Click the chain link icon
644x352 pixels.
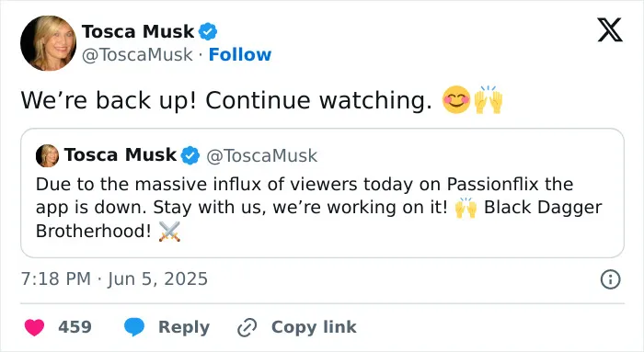click(247, 327)
